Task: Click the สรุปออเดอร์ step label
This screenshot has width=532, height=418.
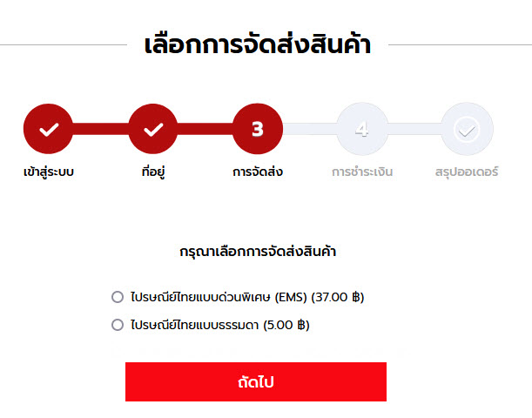Action: pyautogui.click(x=467, y=172)
